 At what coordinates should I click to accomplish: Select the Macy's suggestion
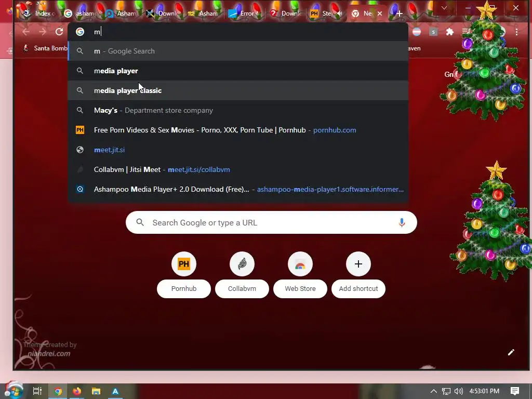(238, 110)
